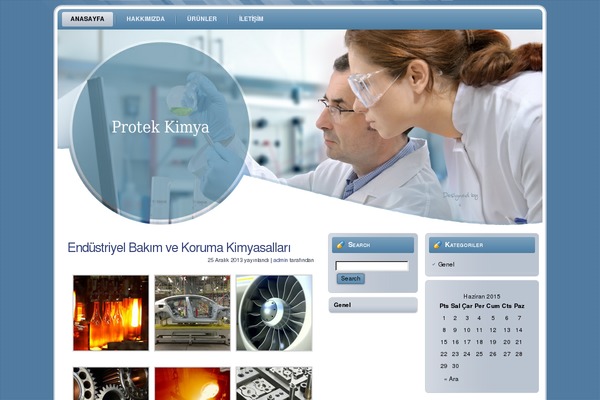Open the machined metal parts thumbnail
This screenshot has width=600, height=400.
pyautogui.click(x=274, y=384)
